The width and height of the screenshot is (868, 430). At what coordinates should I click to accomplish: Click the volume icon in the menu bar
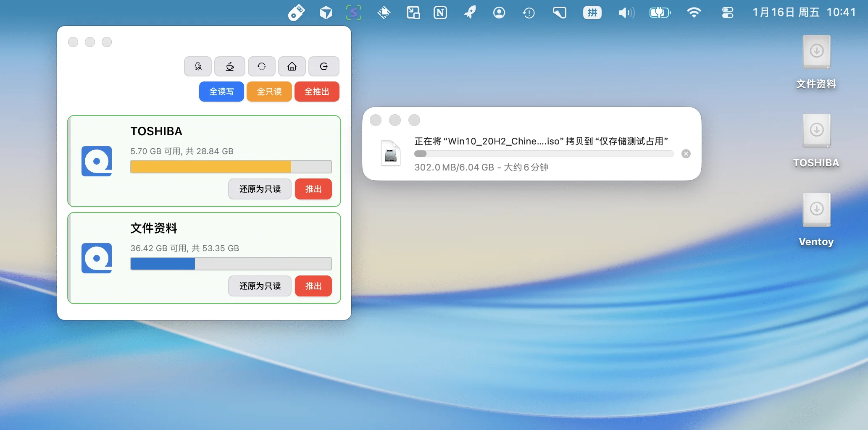tap(626, 12)
